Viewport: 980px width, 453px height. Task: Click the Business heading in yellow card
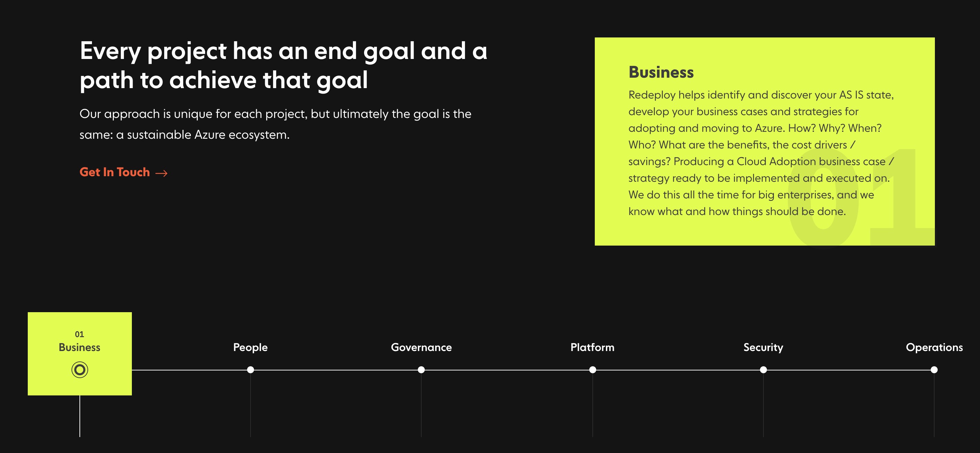tap(661, 72)
